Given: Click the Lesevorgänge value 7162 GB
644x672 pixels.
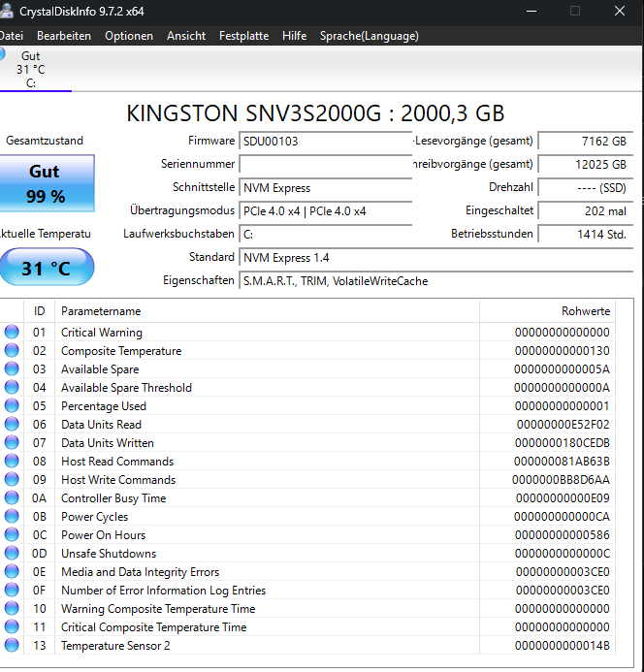Looking at the screenshot, I should click(585, 141).
